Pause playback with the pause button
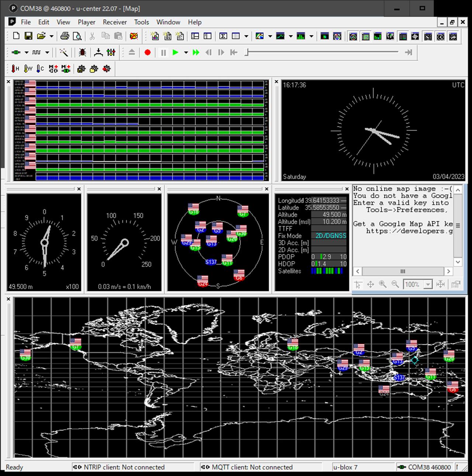472x476 pixels. click(163, 52)
